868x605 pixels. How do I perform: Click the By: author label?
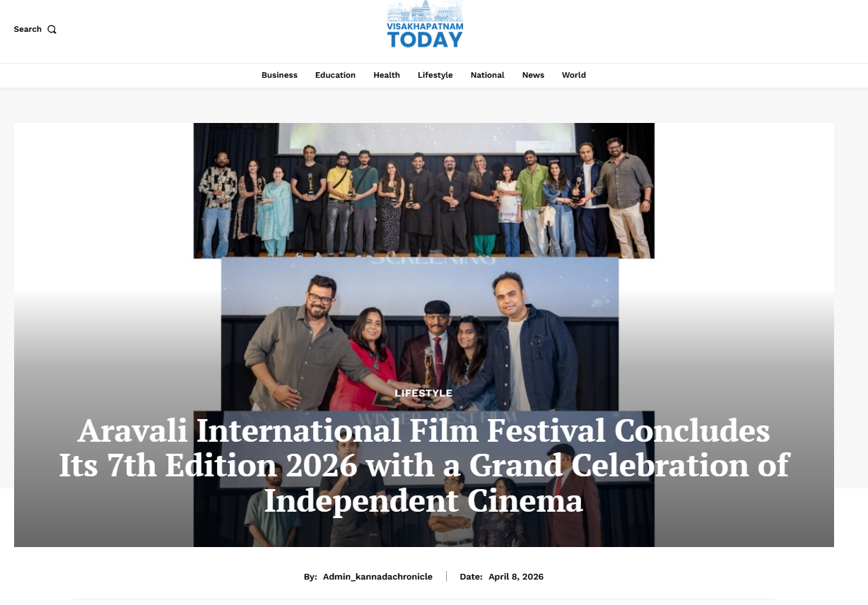[310, 577]
